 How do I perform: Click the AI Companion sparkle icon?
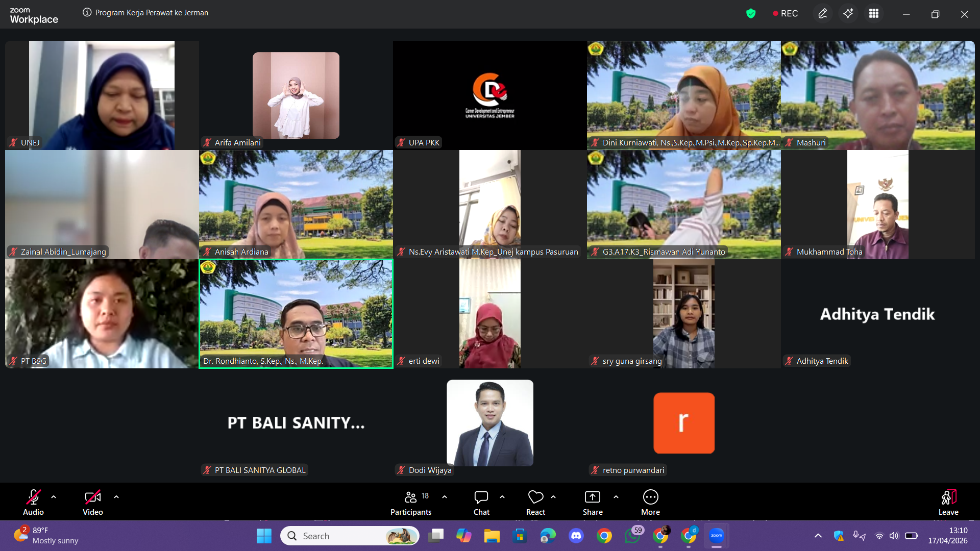coord(848,14)
